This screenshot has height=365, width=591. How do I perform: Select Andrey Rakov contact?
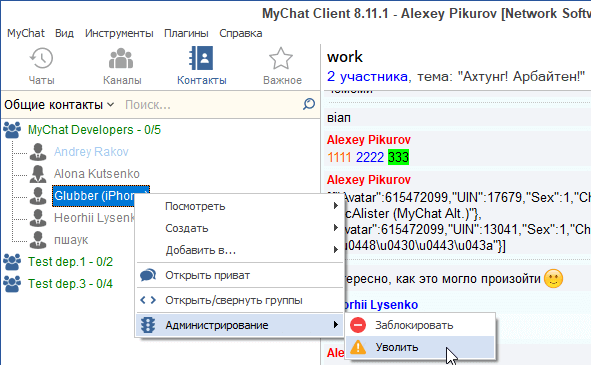tap(91, 152)
